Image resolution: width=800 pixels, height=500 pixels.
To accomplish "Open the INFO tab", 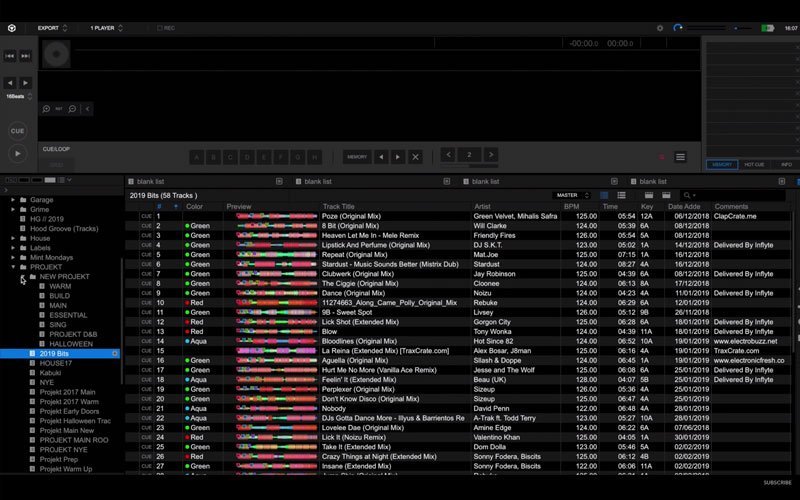I will [x=786, y=164].
